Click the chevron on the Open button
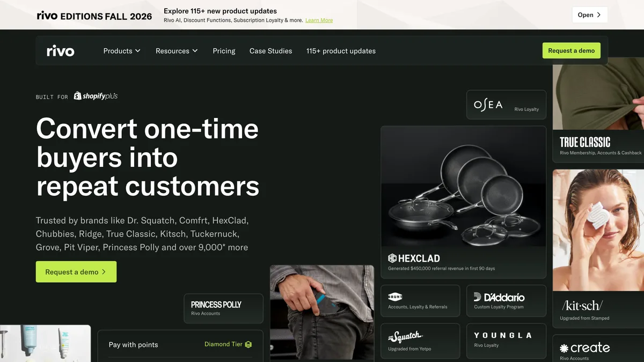The width and height of the screenshot is (644, 362). pos(599,15)
